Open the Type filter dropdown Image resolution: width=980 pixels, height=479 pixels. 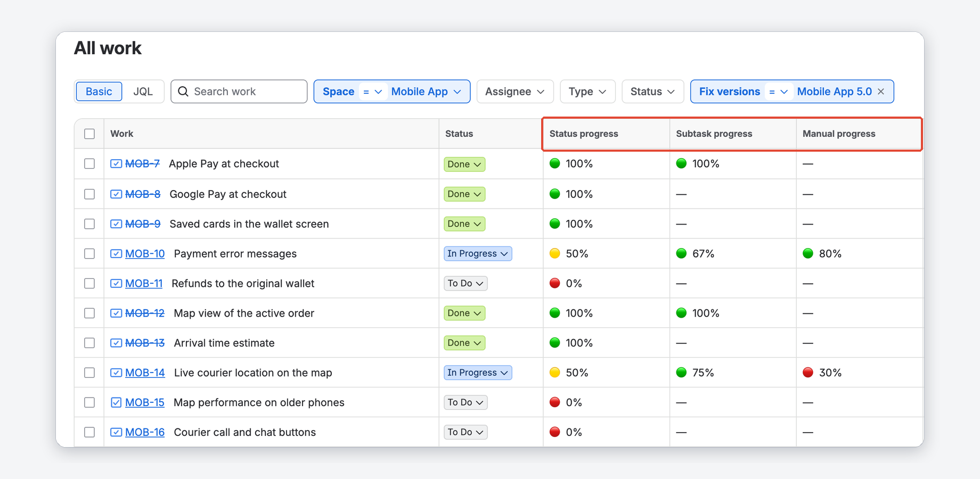[x=587, y=92]
